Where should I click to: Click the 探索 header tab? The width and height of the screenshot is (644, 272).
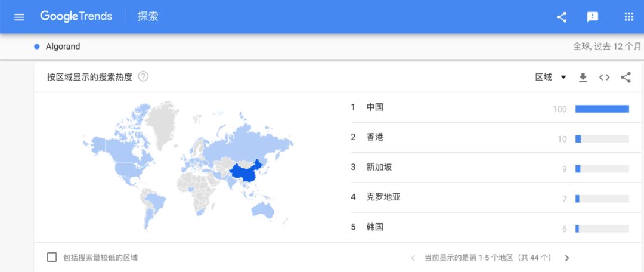pos(148,17)
